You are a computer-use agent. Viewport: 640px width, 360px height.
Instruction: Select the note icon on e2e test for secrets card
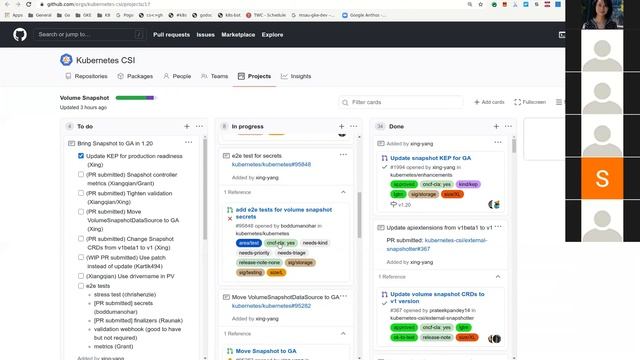226,156
